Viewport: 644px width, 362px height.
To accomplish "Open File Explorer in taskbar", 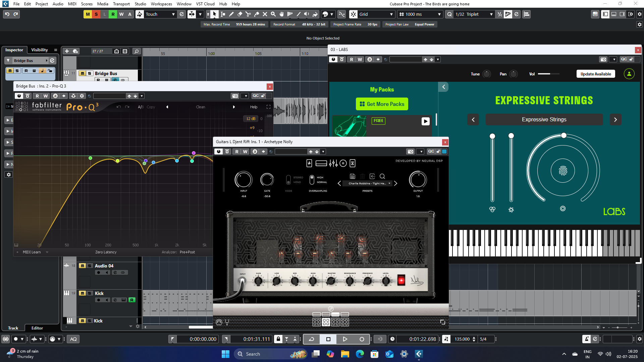I will click(345, 354).
